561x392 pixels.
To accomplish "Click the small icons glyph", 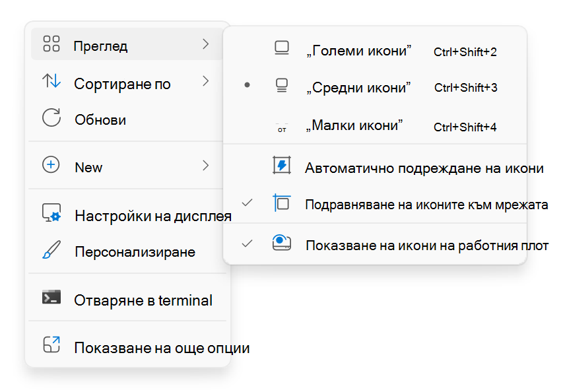I will click(x=282, y=128).
